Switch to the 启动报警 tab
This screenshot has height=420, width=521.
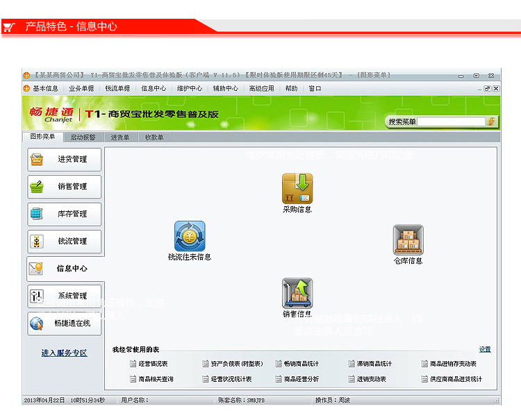tap(83, 137)
